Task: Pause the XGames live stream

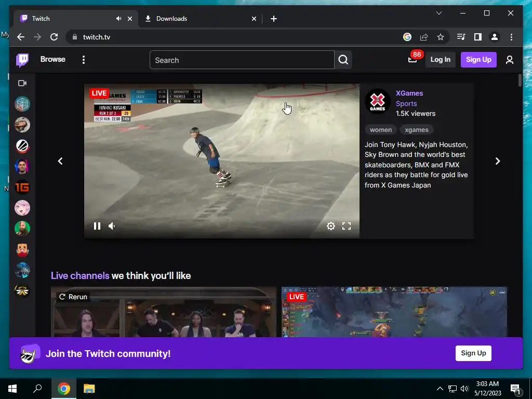Action: point(97,226)
